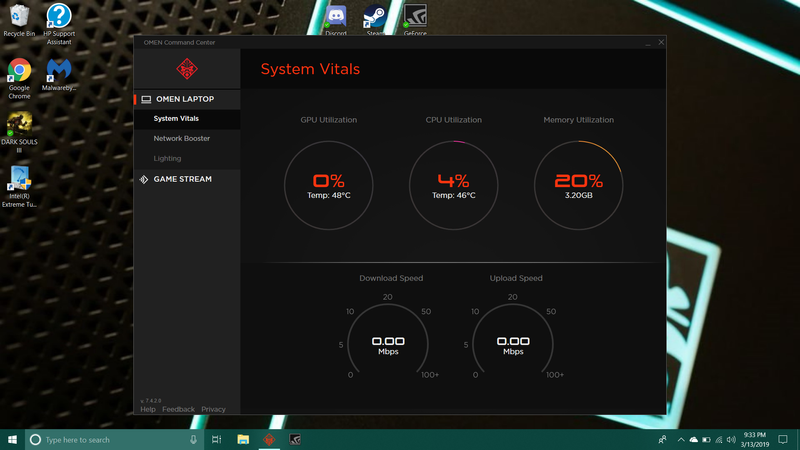This screenshot has width=800, height=450.
Task: Select the HP Support Assistant desktop icon
Action: (x=59, y=17)
